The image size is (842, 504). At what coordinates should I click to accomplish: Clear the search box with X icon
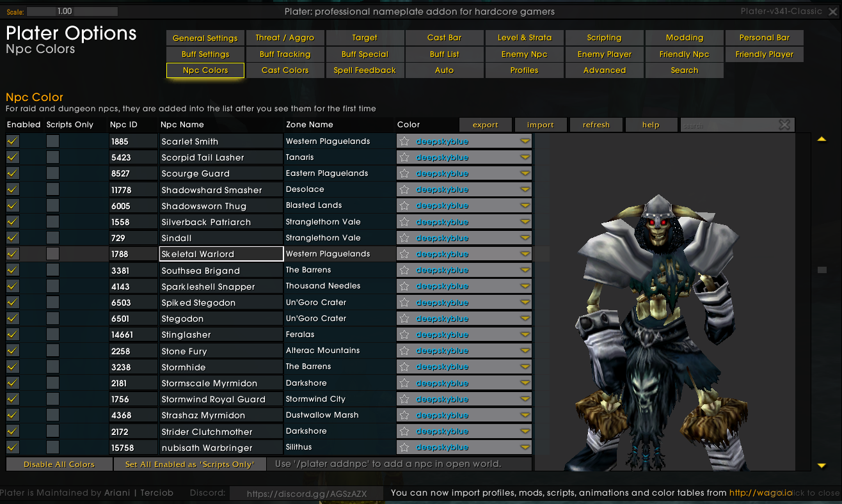point(784,125)
